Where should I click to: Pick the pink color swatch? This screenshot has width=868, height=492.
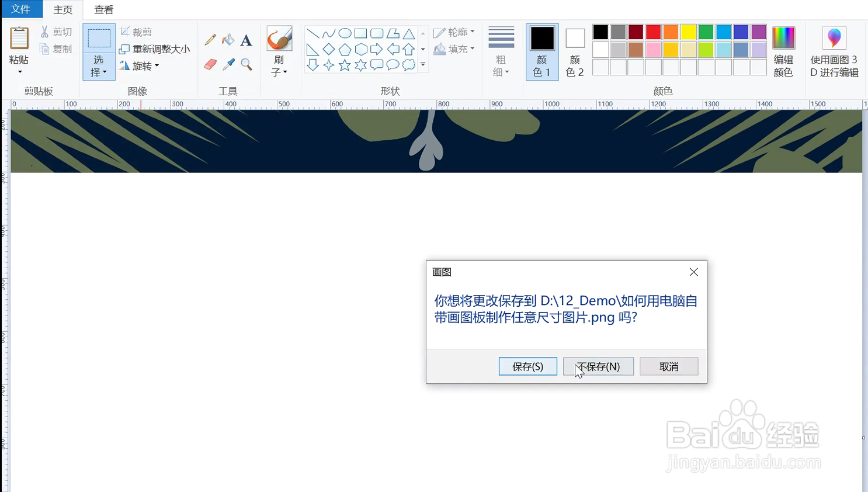(653, 50)
